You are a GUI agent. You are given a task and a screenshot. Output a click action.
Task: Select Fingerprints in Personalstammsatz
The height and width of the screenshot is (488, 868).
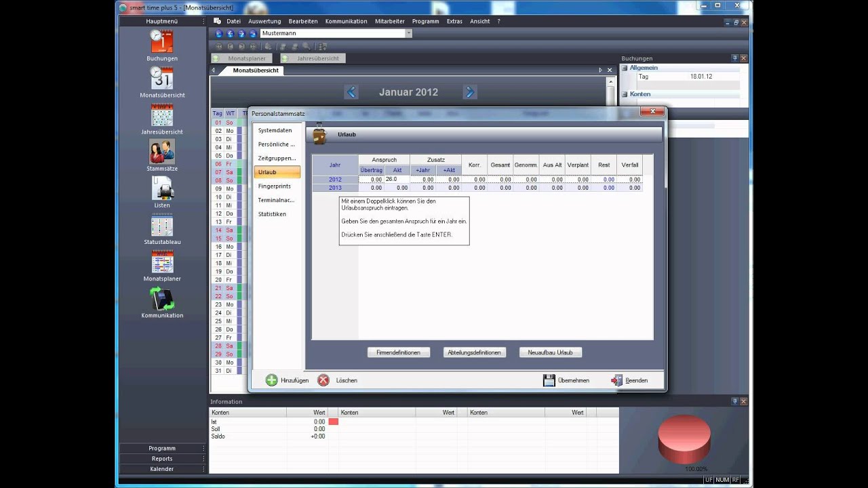click(x=275, y=186)
